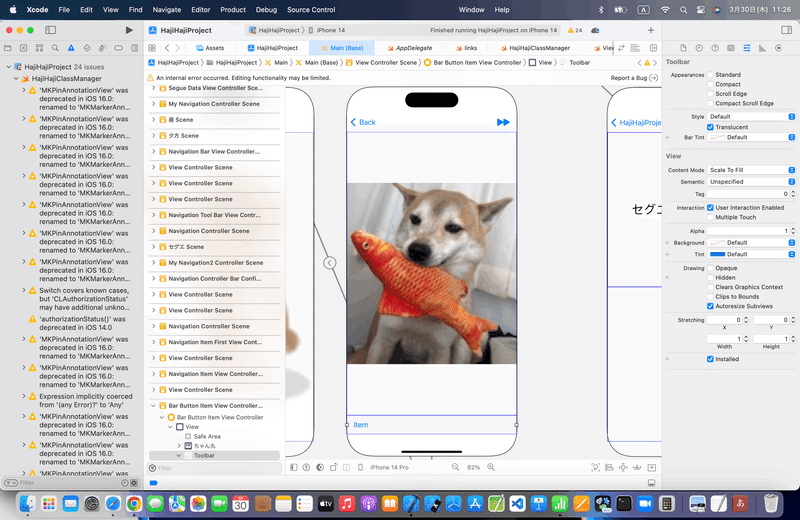Open the Source Control menu
The height and width of the screenshot is (520, 800).
pyautogui.click(x=311, y=10)
